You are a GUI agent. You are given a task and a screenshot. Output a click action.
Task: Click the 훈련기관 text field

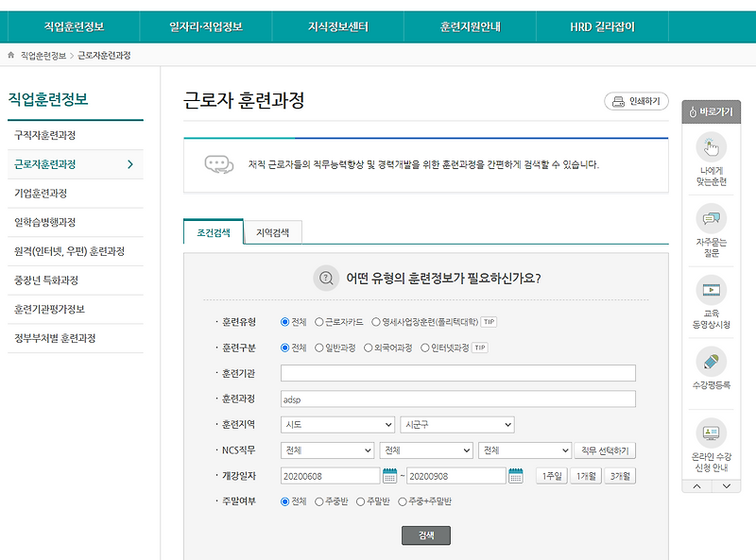pos(458,373)
